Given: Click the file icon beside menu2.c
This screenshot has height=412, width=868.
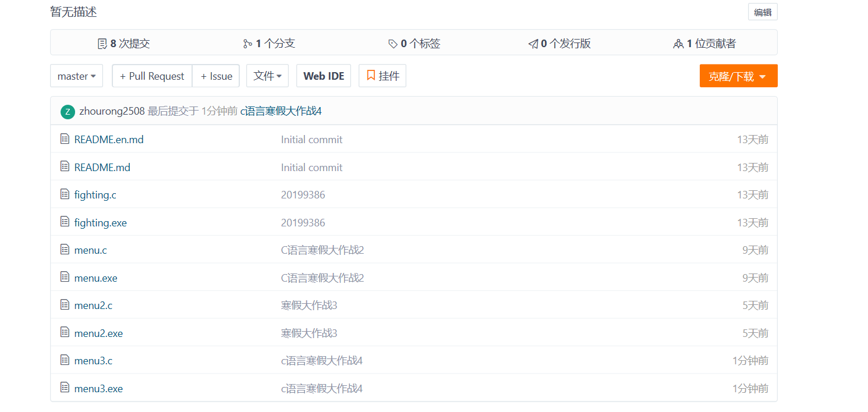Looking at the screenshot, I should [x=65, y=305].
